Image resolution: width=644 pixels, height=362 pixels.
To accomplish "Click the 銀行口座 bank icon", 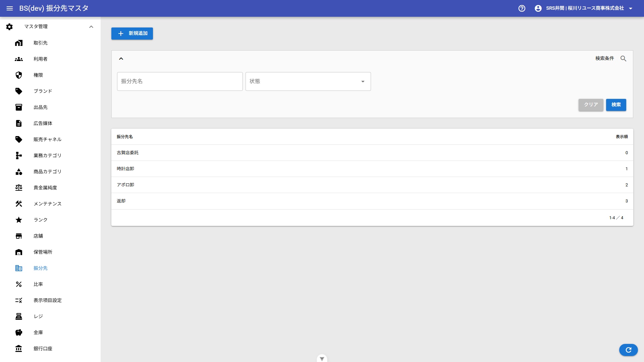I will (x=19, y=349).
